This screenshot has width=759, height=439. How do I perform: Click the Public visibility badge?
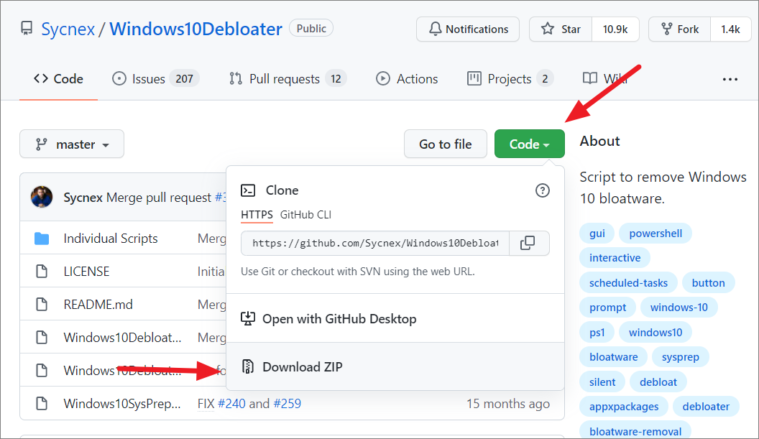311,29
